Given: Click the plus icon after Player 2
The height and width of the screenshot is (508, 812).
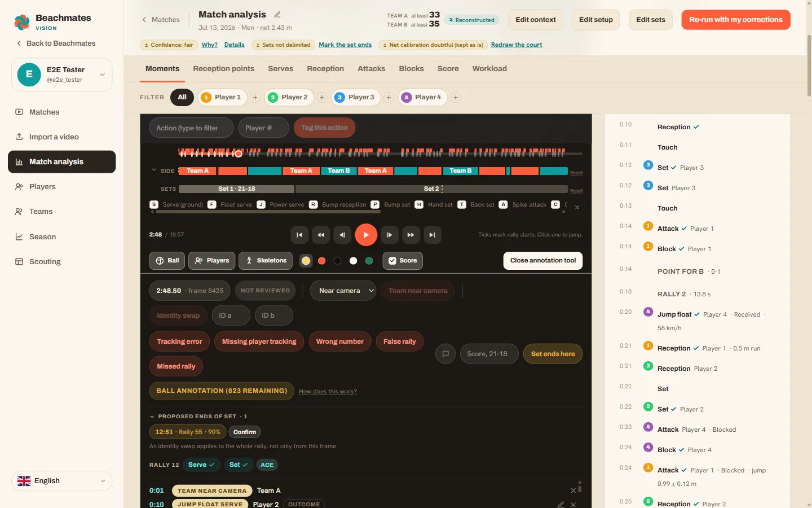Looking at the screenshot, I should click(322, 98).
